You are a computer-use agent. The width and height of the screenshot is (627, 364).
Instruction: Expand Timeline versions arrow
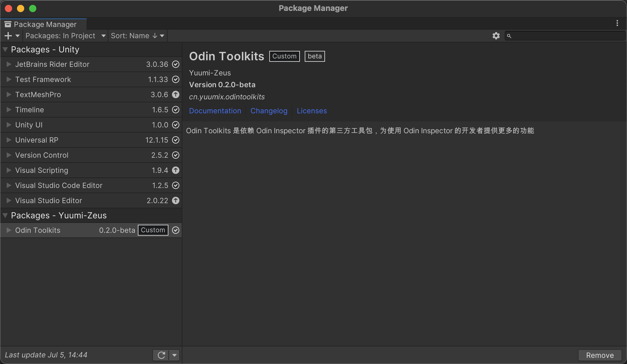tap(9, 110)
